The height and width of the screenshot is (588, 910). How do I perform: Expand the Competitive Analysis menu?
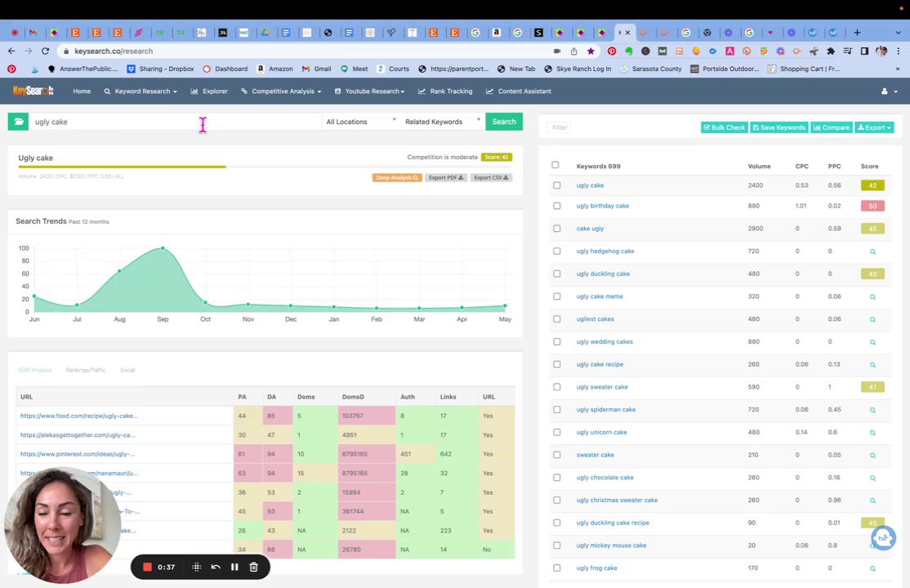coord(281,91)
